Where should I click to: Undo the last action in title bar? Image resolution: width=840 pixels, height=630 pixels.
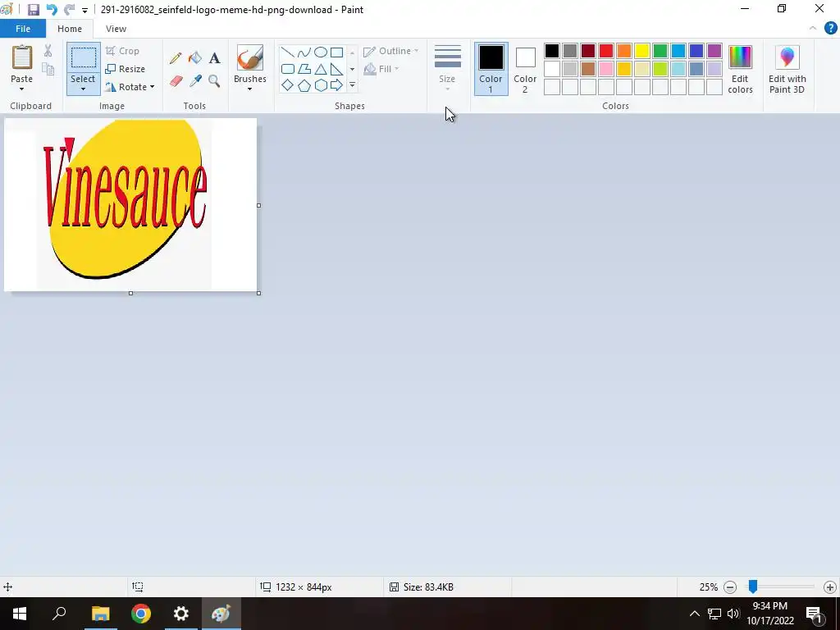[x=52, y=10]
